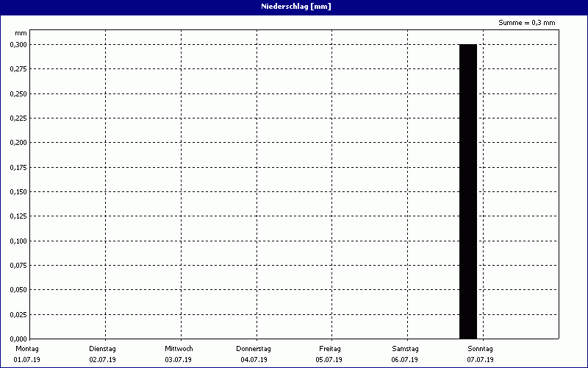Select the Summe = 0,3 mm label
This screenshot has height=368, width=588.
click(527, 23)
